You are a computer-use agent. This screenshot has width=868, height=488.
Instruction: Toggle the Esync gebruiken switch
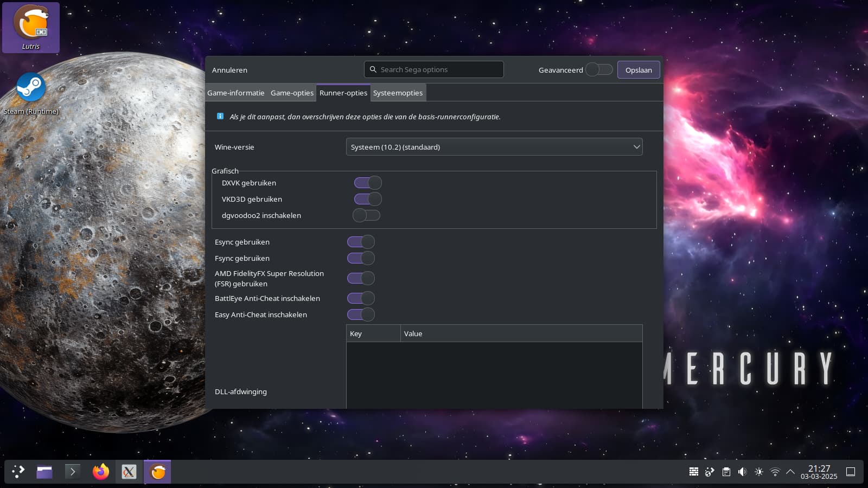coord(361,242)
